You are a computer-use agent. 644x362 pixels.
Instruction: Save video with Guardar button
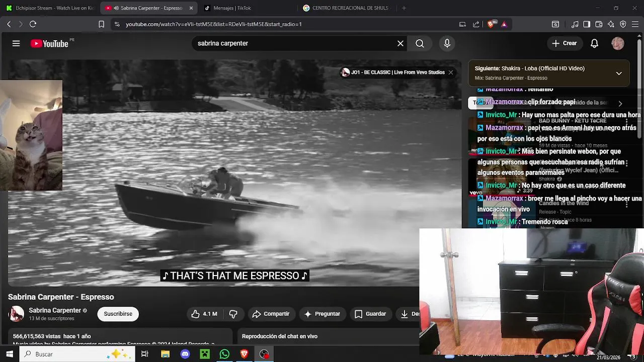coord(370,314)
